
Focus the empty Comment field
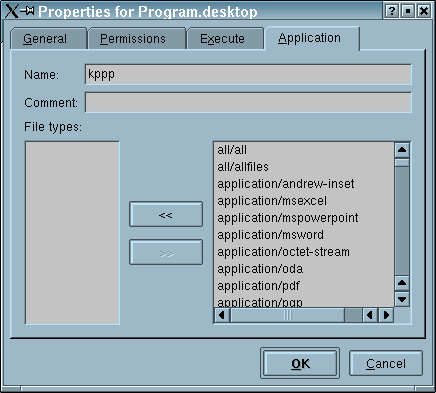[248, 102]
